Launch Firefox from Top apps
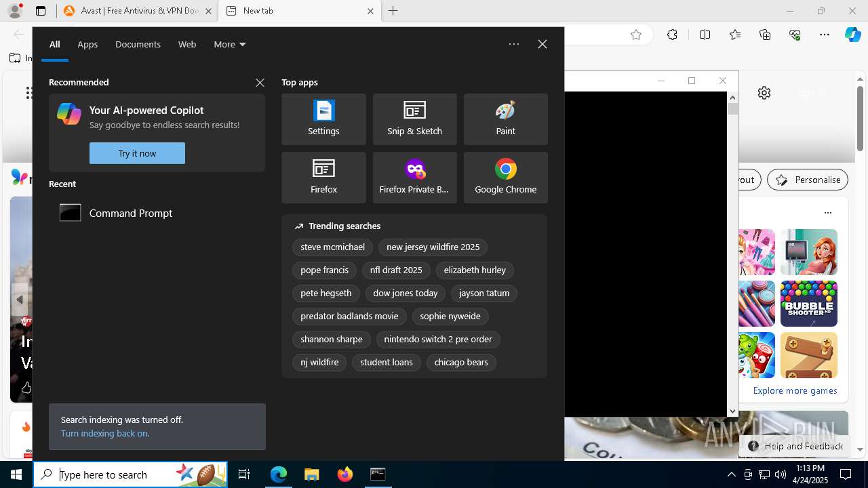This screenshot has width=868, height=488. tap(323, 178)
